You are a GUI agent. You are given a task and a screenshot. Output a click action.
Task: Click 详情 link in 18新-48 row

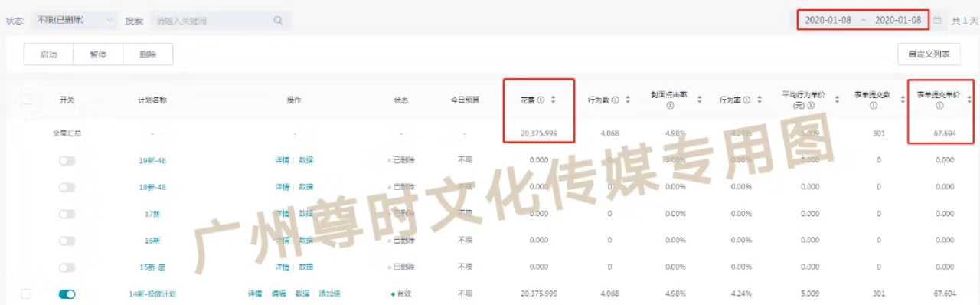click(283, 187)
